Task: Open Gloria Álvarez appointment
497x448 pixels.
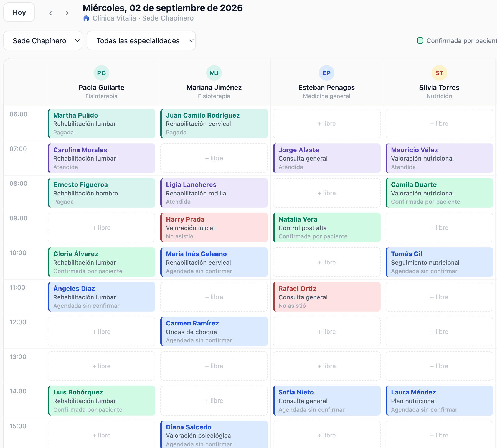Action: pyautogui.click(x=102, y=262)
